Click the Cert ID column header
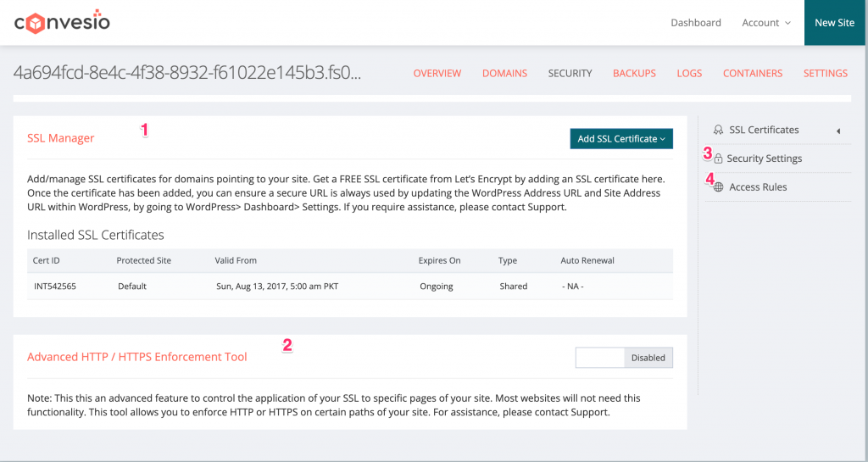The height and width of the screenshot is (462, 868). 46,260
